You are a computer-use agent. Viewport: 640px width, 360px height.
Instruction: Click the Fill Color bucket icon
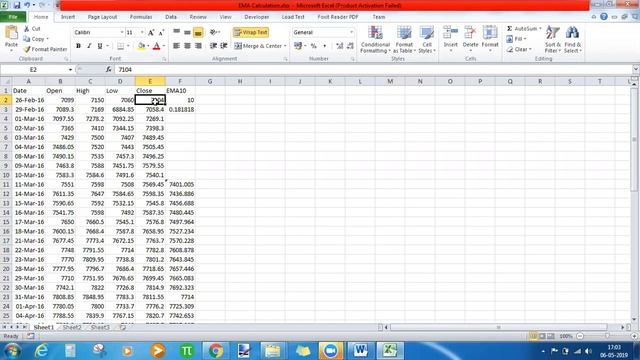pos(141,46)
